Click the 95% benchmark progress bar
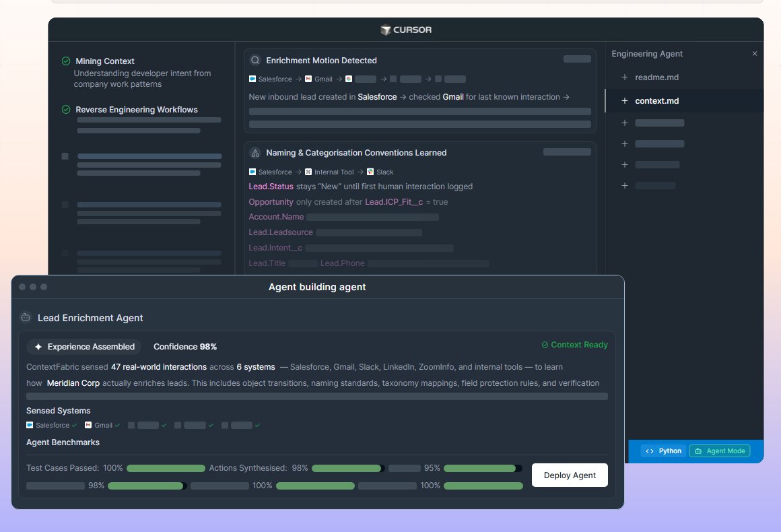 (x=483, y=468)
